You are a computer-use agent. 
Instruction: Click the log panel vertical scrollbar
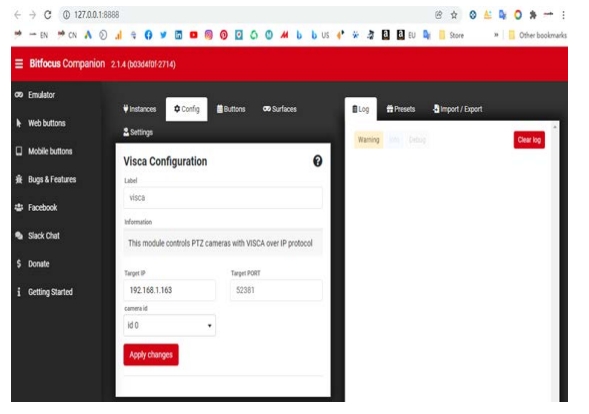554,263
